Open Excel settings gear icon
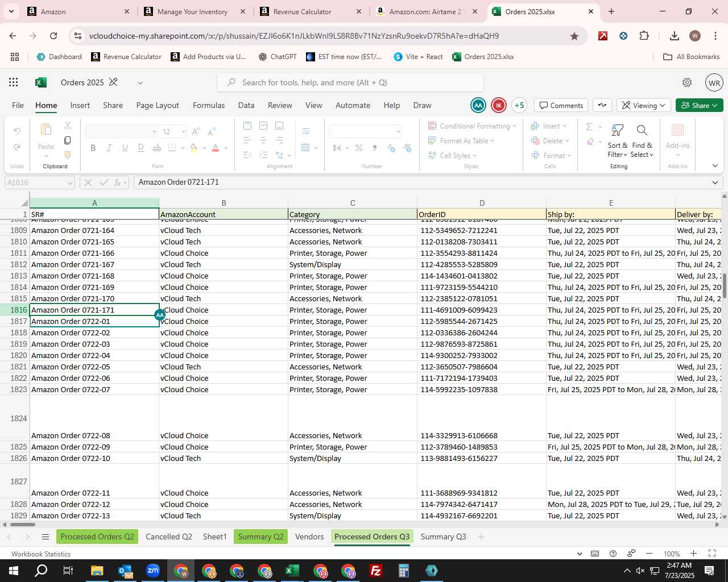728x582 pixels. point(687,82)
